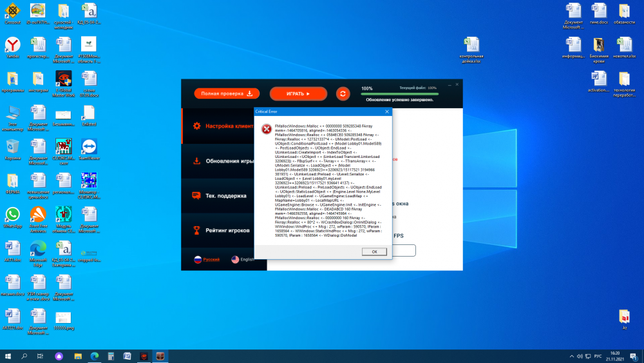Open the Рейтинг игроков section

pos(224,230)
